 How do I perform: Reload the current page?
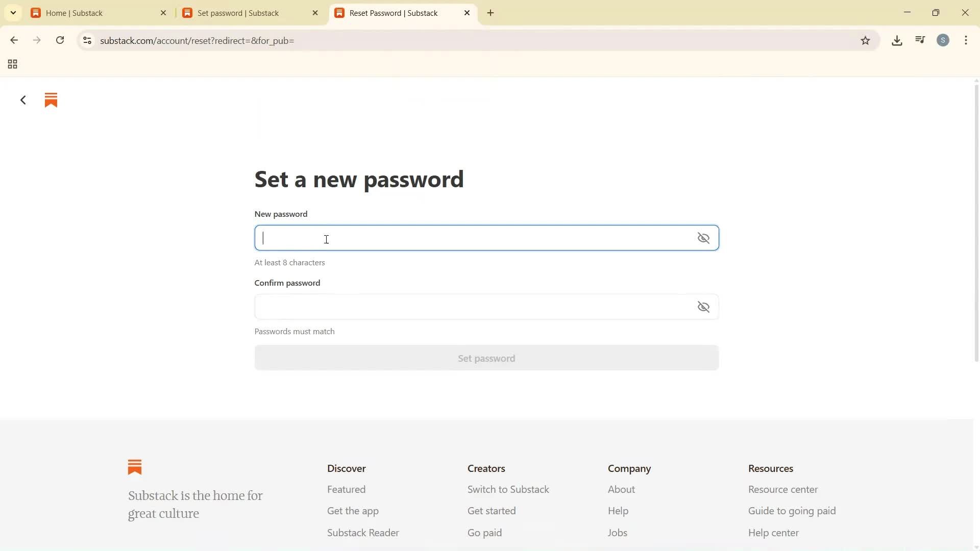coord(60,40)
